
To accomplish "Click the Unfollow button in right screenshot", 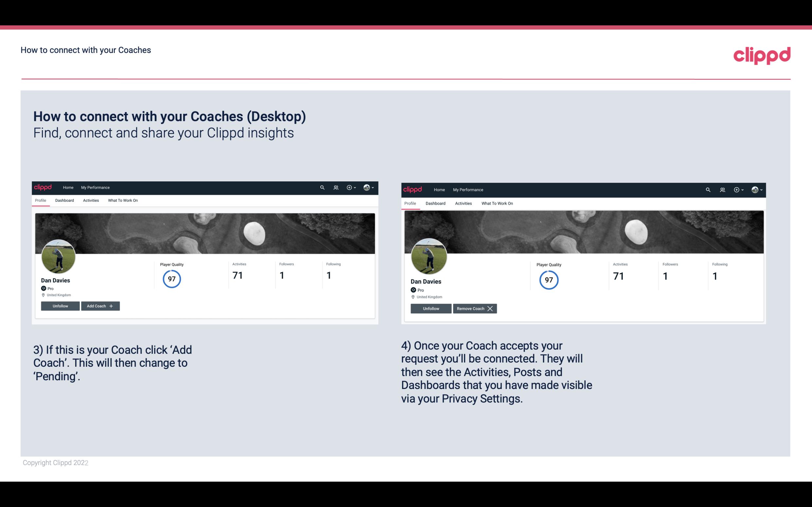I will (x=430, y=308).
